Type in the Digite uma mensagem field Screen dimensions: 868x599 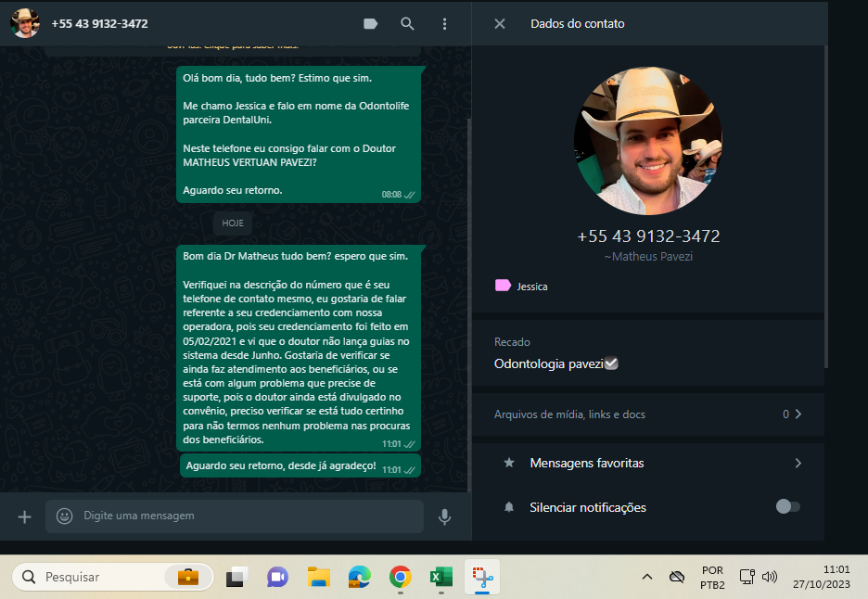[x=241, y=516]
